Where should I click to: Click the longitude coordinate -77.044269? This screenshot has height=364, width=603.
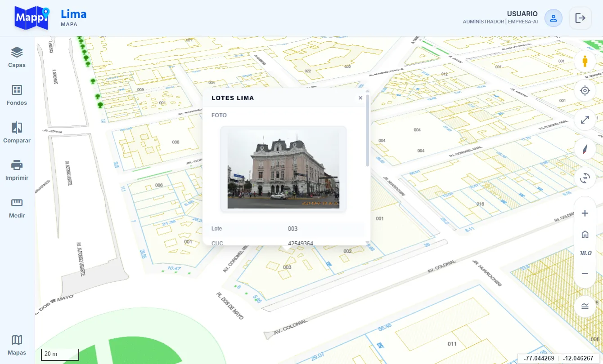pyautogui.click(x=539, y=358)
